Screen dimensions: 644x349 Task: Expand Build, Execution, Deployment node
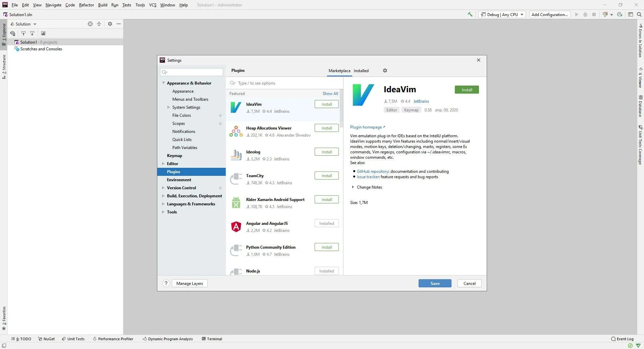163,196
